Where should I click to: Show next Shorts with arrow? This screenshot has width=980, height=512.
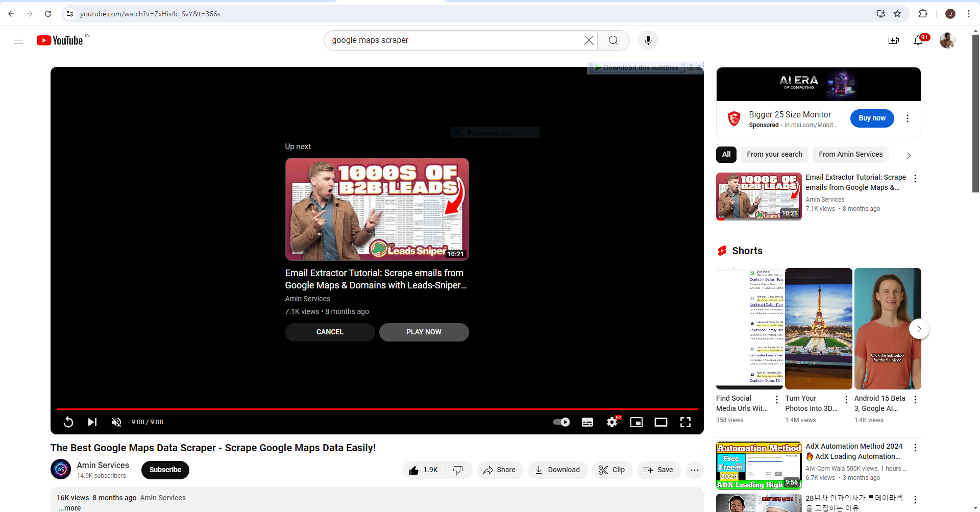pos(919,329)
